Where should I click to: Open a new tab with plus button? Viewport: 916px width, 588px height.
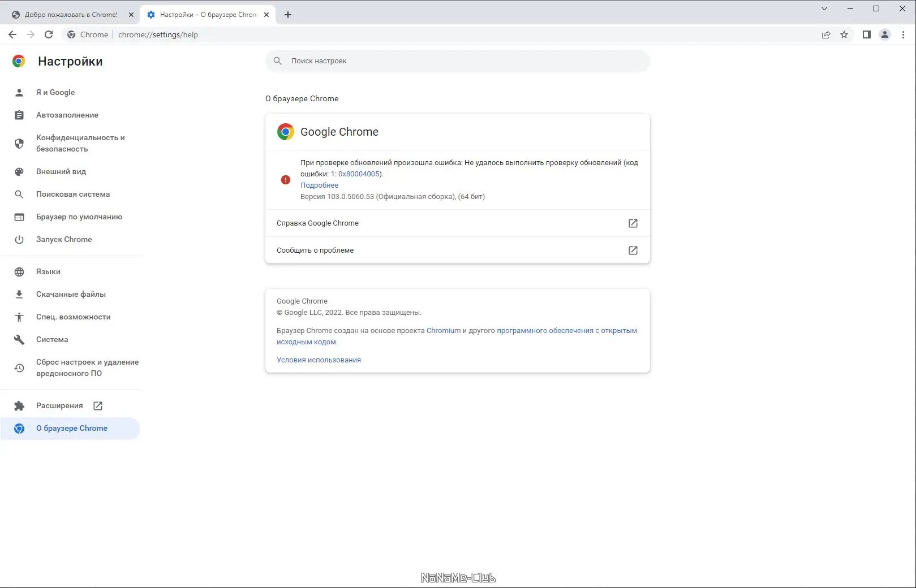click(288, 15)
